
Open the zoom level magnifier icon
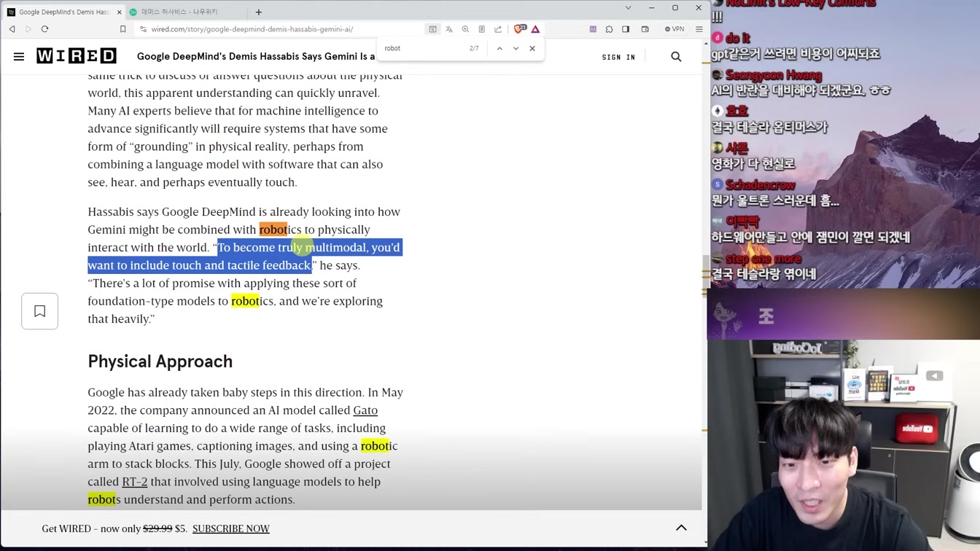tap(465, 29)
